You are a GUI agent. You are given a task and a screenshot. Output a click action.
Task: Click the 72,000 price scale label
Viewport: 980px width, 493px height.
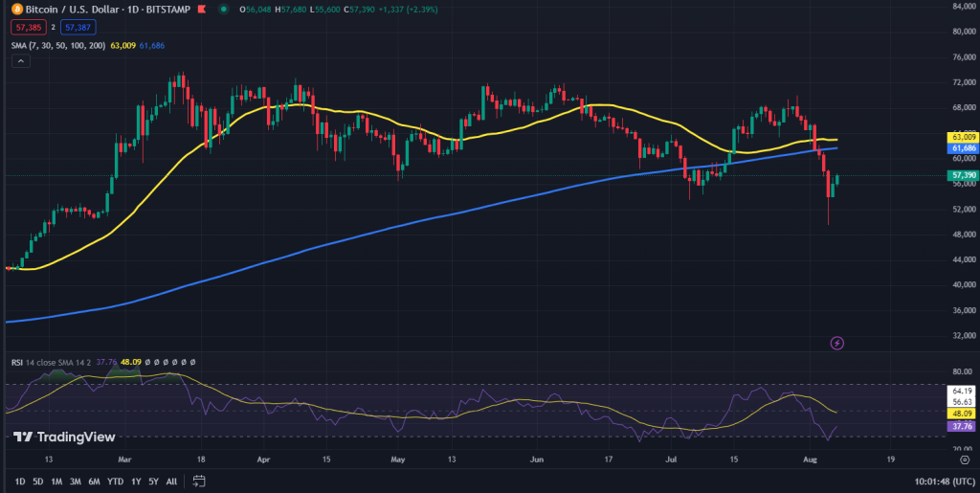pos(965,82)
